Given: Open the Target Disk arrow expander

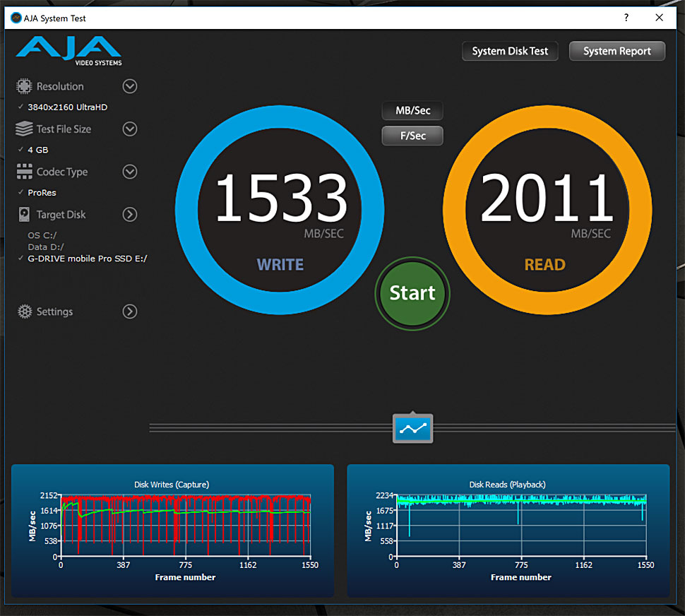Looking at the screenshot, I should [130, 214].
